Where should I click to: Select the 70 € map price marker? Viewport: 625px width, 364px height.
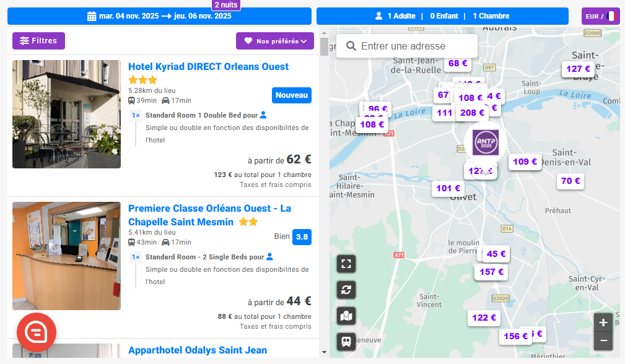[570, 181]
